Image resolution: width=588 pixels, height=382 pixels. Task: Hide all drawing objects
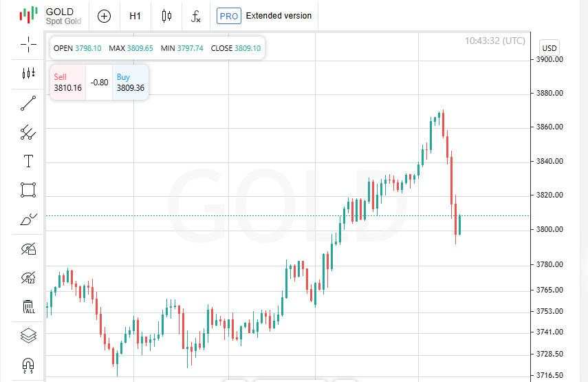click(x=28, y=248)
